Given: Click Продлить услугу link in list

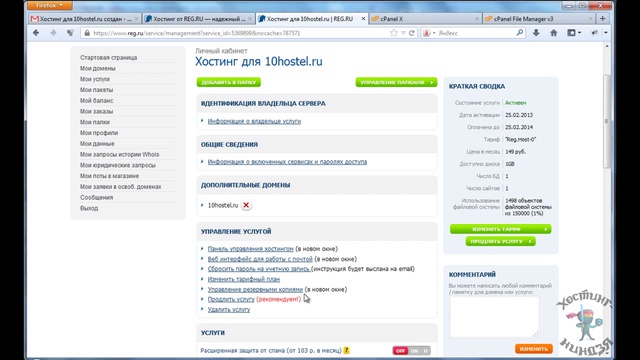Looking at the screenshot, I should click(x=231, y=299).
